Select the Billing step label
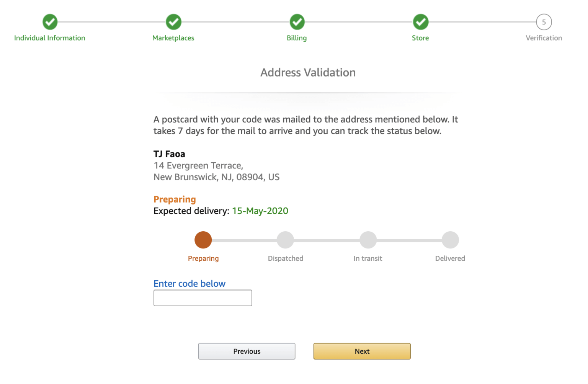The width and height of the screenshot is (588, 384). tap(297, 38)
